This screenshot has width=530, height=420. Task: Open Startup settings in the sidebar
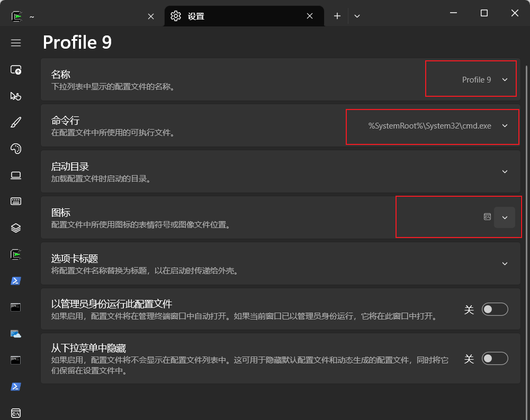16,69
